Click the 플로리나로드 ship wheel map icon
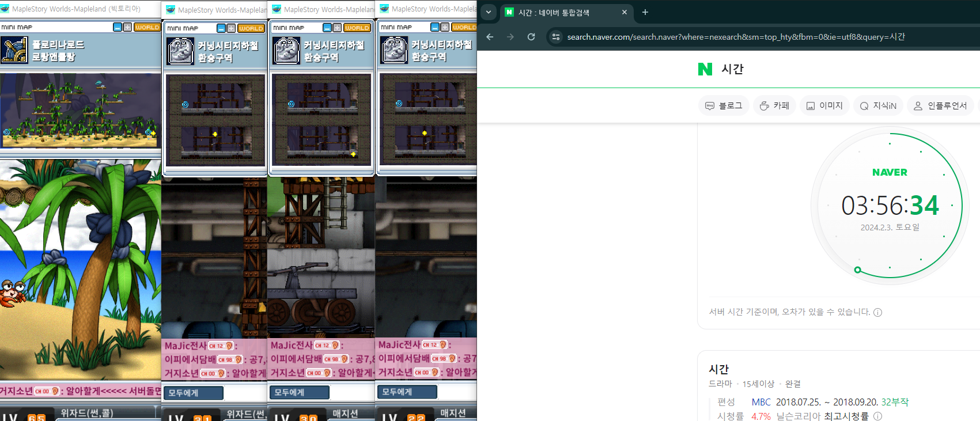The width and height of the screenshot is (980, 421). point(14,50)
